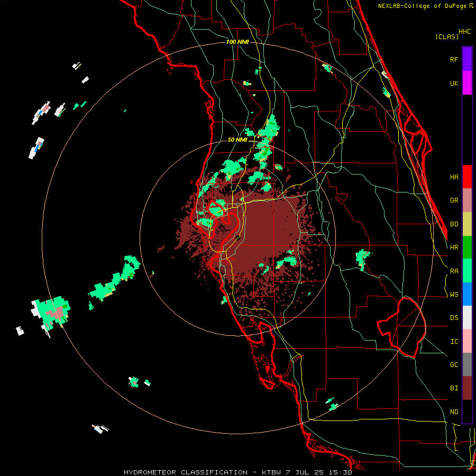Click the WS blue legend swatch

click(467, 294)
